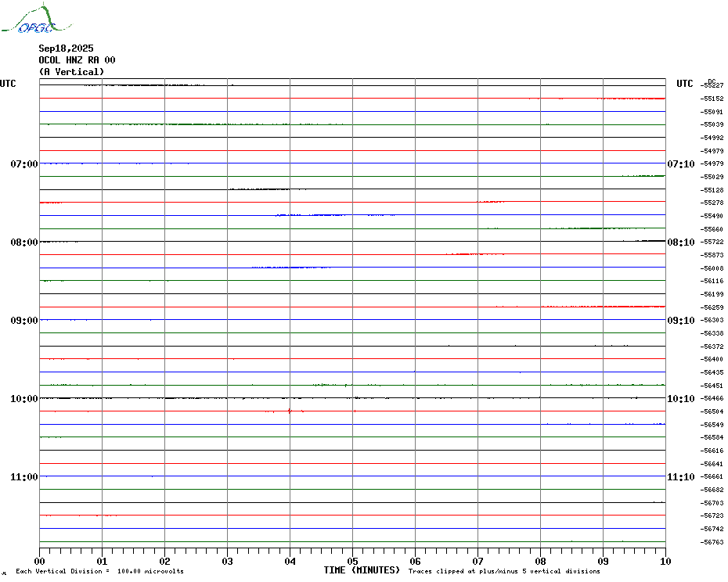Click the 10 minute mark on x-axis
Viewport: 728px width, 582px height.
[666, 561]
